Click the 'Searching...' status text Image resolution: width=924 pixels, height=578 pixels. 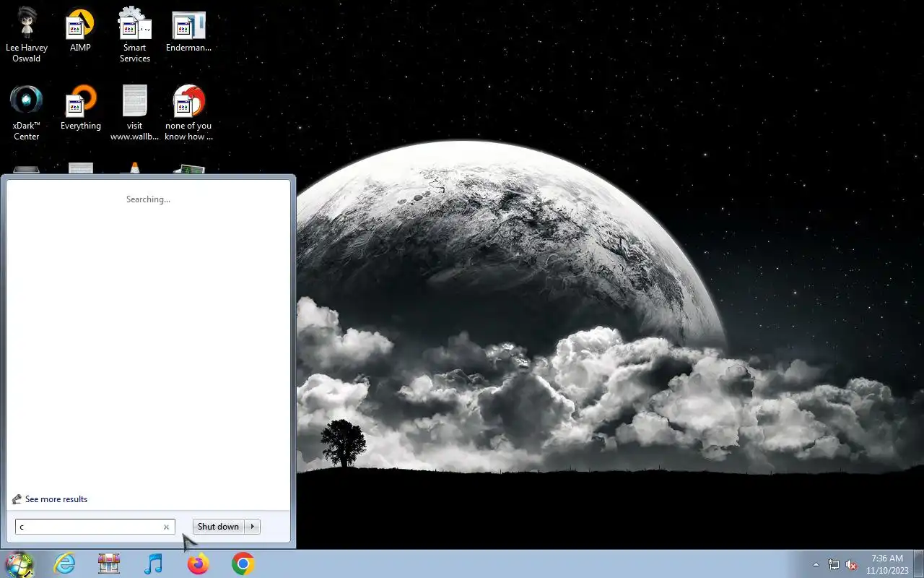point(148,199)
